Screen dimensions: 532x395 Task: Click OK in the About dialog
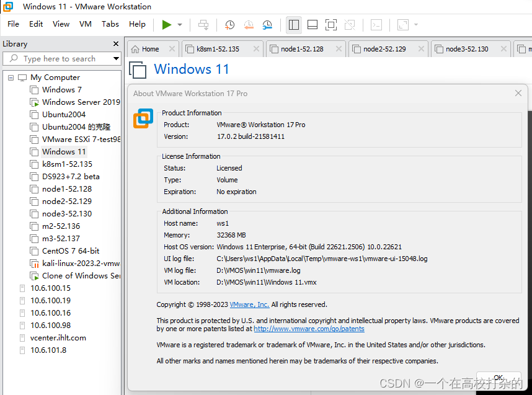(498, 378)
